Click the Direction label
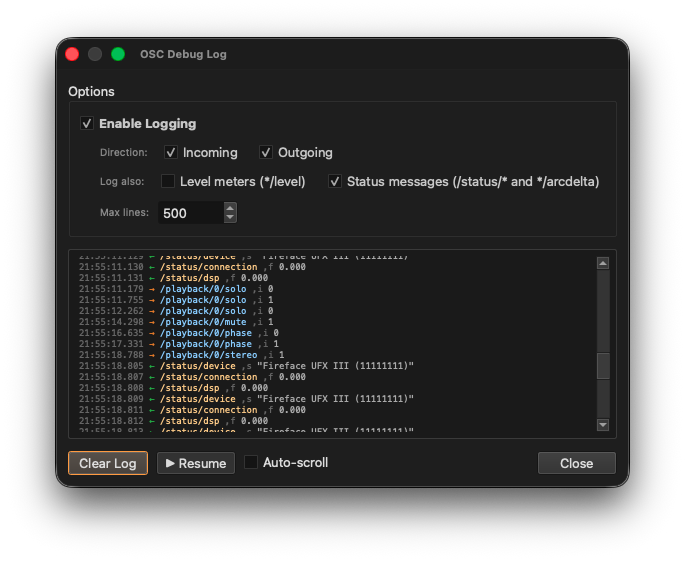This screenshot has height=561, width=685. (124, 152)
